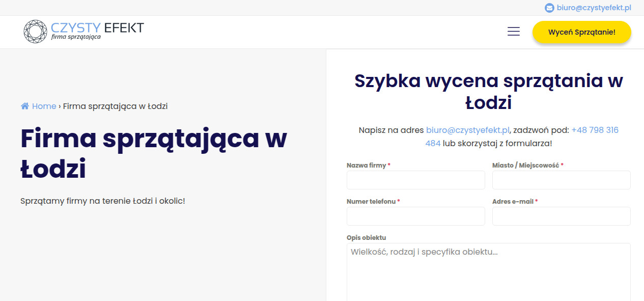Click the "Sprzątamy firmy na terenie Łodzi" paragraph
This screenshot has height=301, width=644.
(x=102, y=201)
